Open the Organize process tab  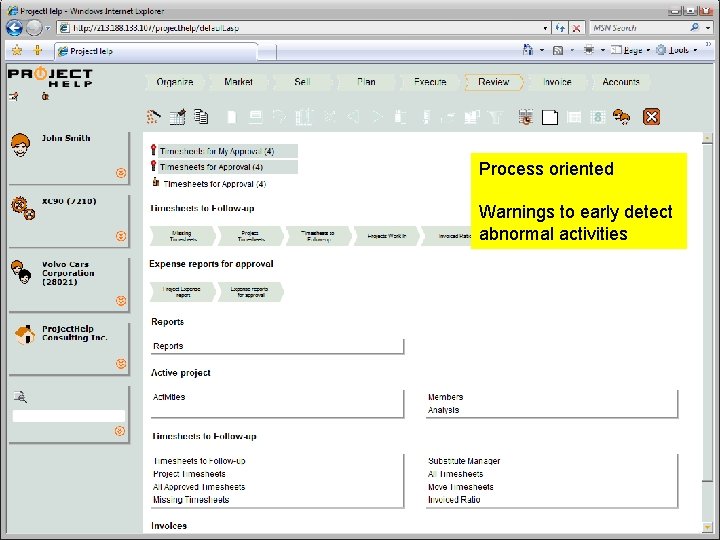click(174, 82)
